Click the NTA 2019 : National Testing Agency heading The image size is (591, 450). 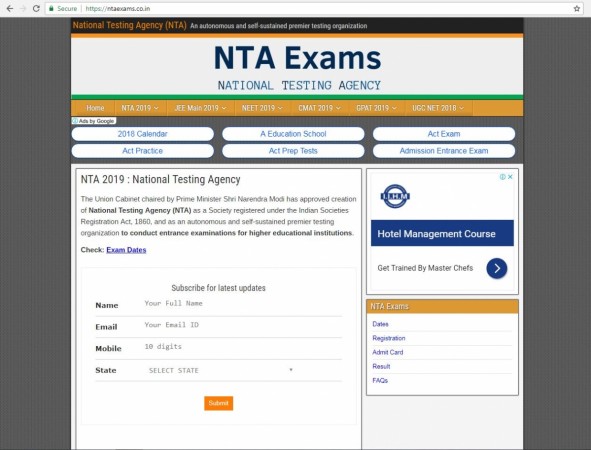click(161, 179)
